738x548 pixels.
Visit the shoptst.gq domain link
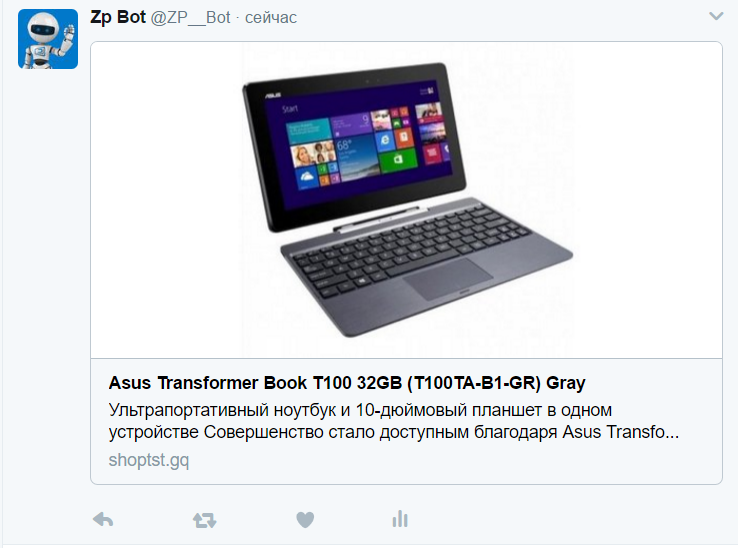pos(149,460)
